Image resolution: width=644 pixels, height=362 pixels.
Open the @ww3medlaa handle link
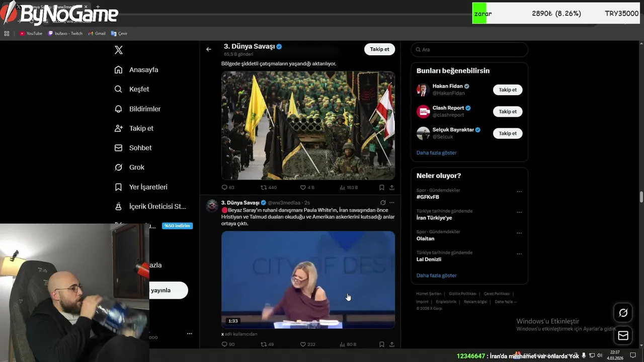(x=284, y=203)
